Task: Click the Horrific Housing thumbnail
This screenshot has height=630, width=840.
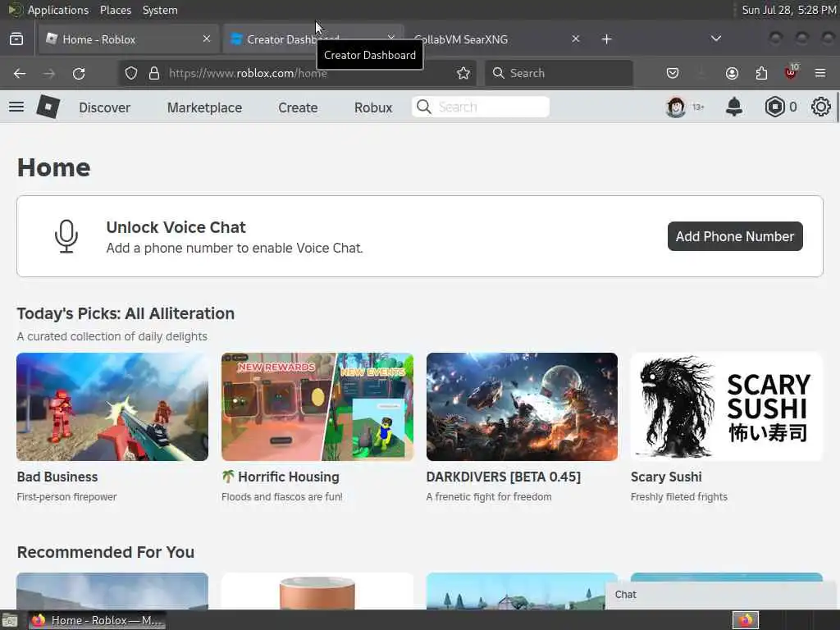Action: click(x=317, y=407)
